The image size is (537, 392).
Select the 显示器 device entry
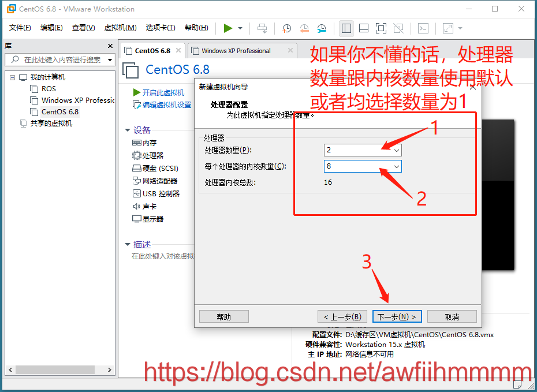point(148,219)
